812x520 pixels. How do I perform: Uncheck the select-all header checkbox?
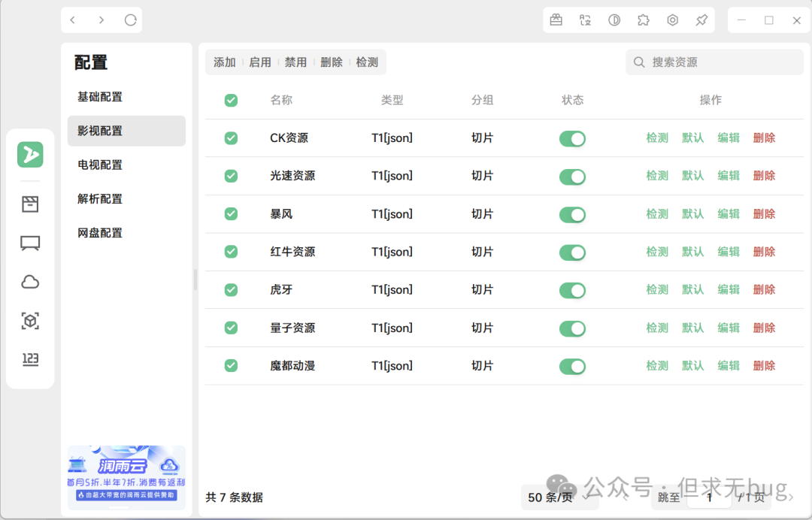(x=231, y=100)
